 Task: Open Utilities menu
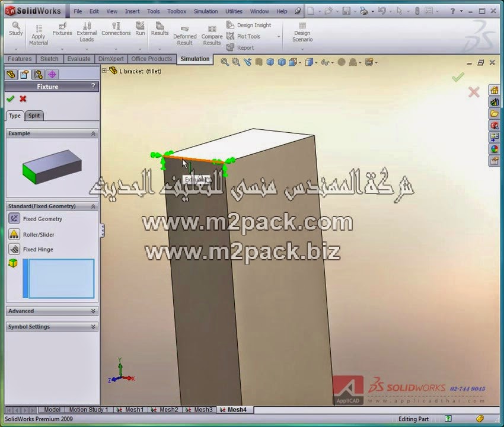234,11
